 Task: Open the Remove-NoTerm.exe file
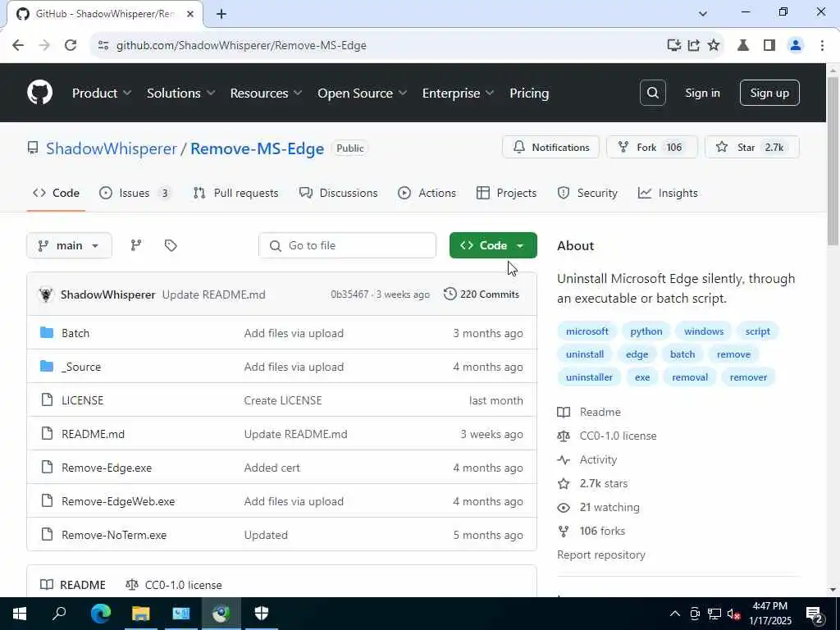point(113,535)
